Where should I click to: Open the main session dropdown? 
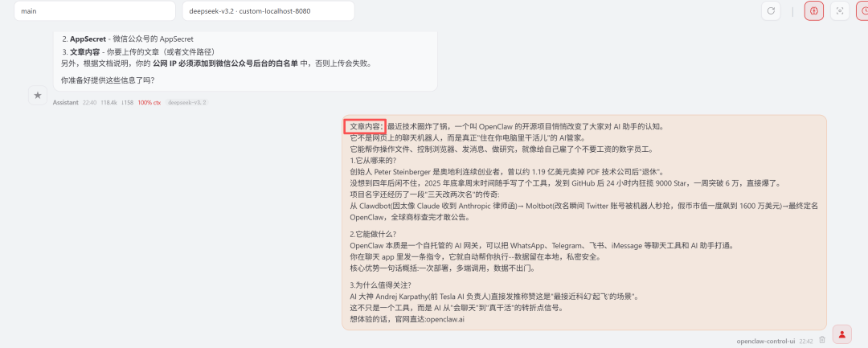coord(95,11)
